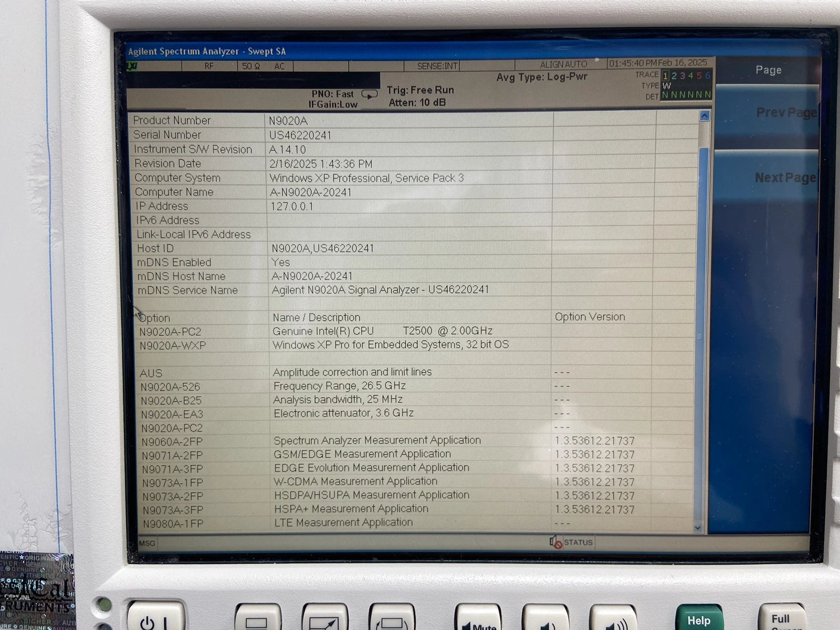Click the 50 Ω input impedance indicator
Image resolution: width=840 pixels, height=630 pixels.
tap(251, 66)
